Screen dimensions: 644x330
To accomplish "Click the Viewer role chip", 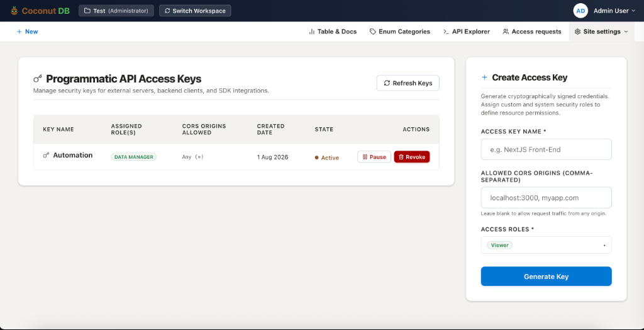I will 500,245.
